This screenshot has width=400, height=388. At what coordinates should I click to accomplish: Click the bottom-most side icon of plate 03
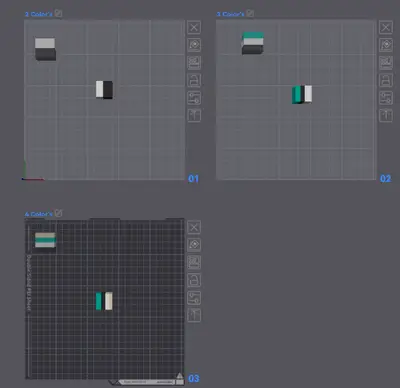[x=194, y=315]
